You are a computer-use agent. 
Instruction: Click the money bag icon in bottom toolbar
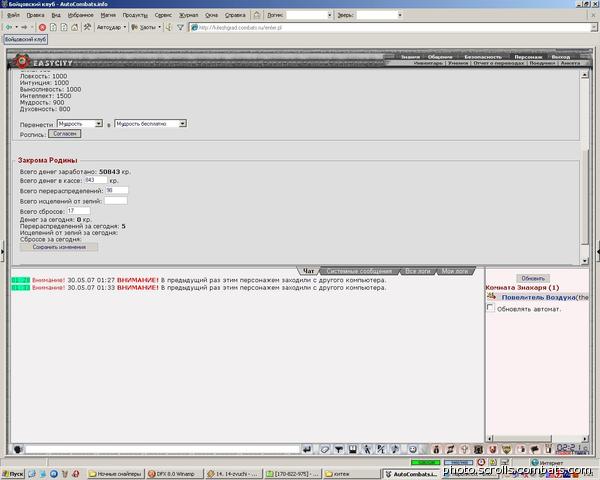pyautogui.click(x=436, y=449)
